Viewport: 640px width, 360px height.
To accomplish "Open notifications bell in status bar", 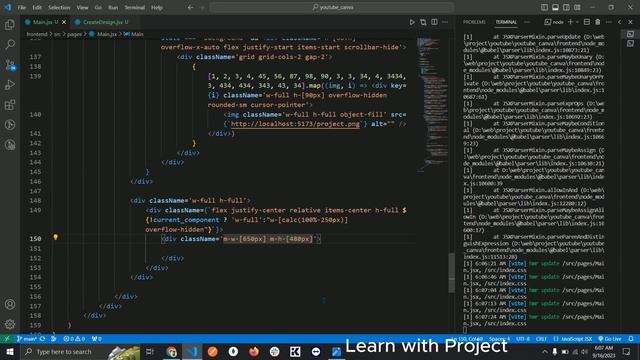I will [631, 339].
